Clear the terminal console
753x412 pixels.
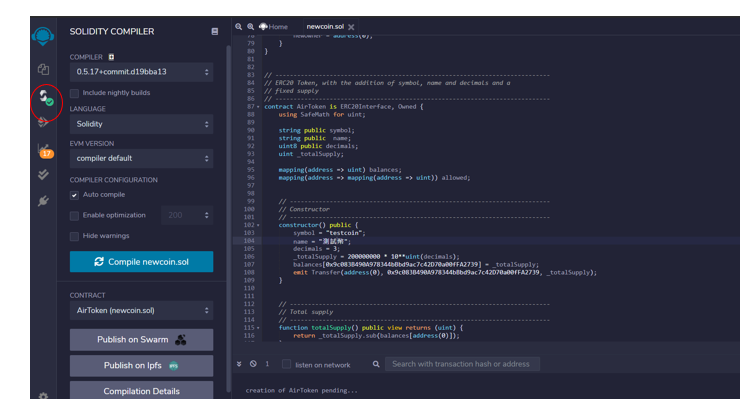[x=253, y=364]
